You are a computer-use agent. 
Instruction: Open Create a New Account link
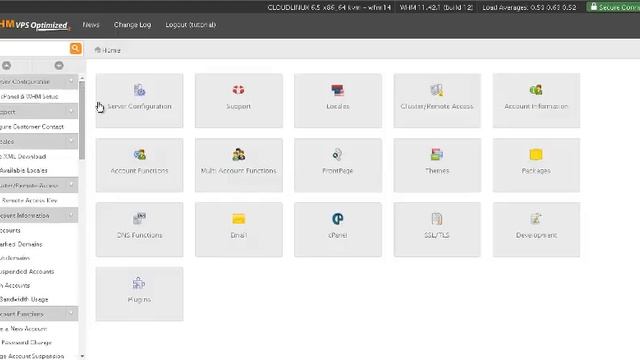[24, 329]
